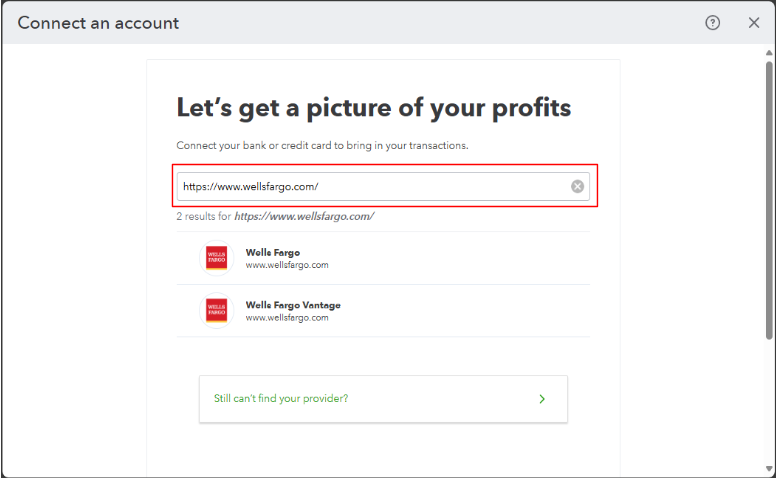Click the "Connect an account" dialog title

click(98, 23)
